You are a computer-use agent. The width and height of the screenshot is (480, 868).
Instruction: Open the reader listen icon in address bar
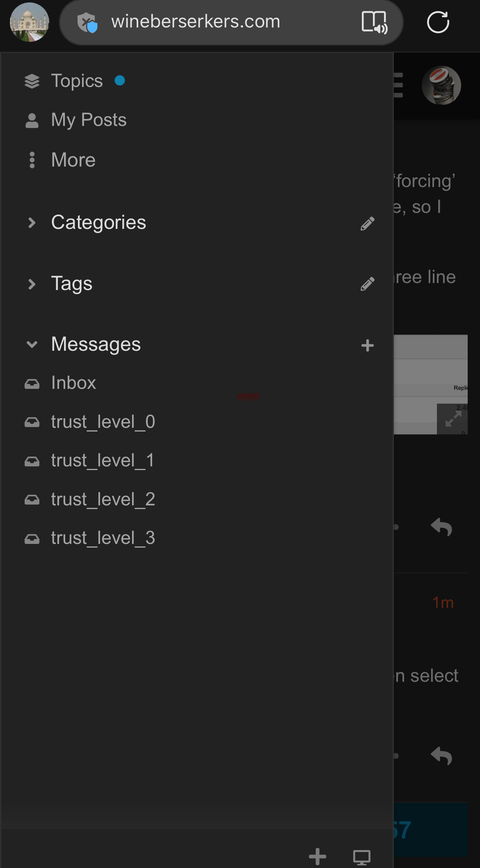374,22
